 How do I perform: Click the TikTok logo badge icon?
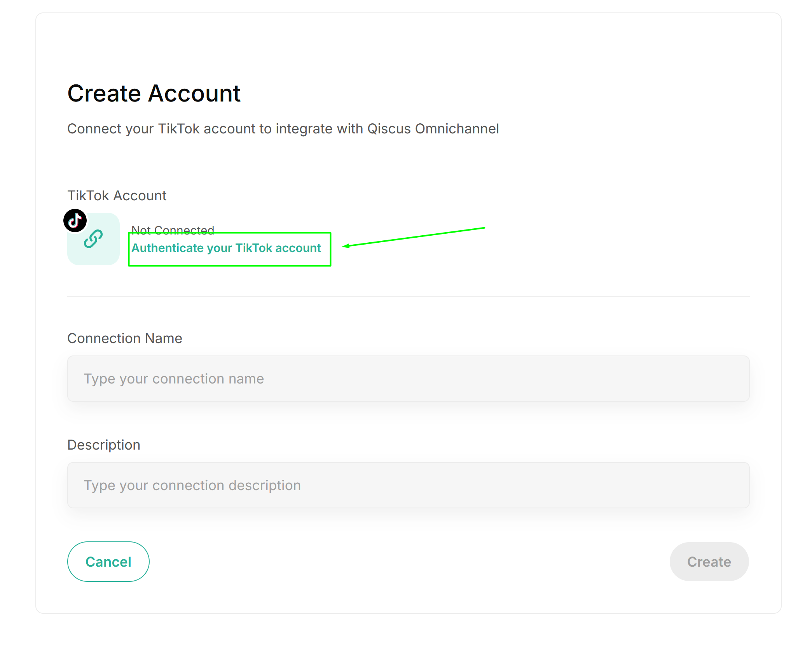[x=75, y=221]
